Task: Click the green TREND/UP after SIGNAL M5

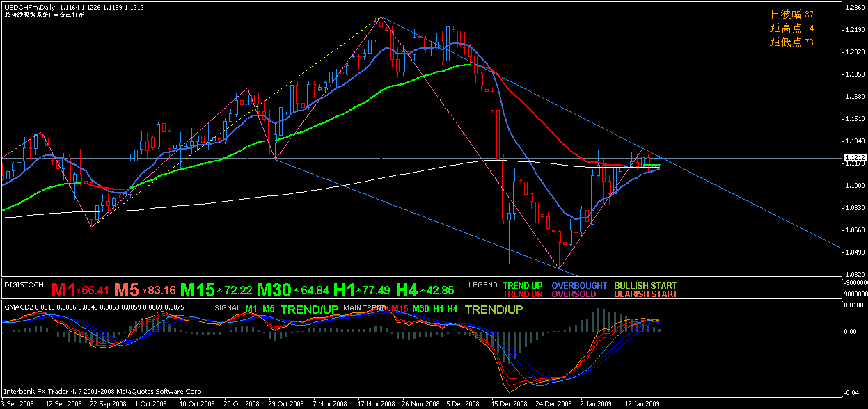Action: [310, 309]
